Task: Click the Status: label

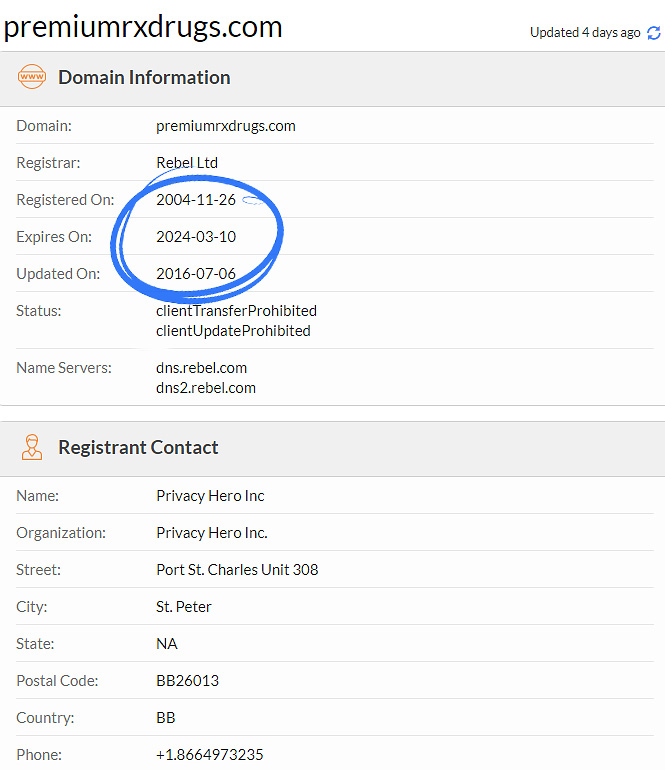Action: tap(39, 311)
